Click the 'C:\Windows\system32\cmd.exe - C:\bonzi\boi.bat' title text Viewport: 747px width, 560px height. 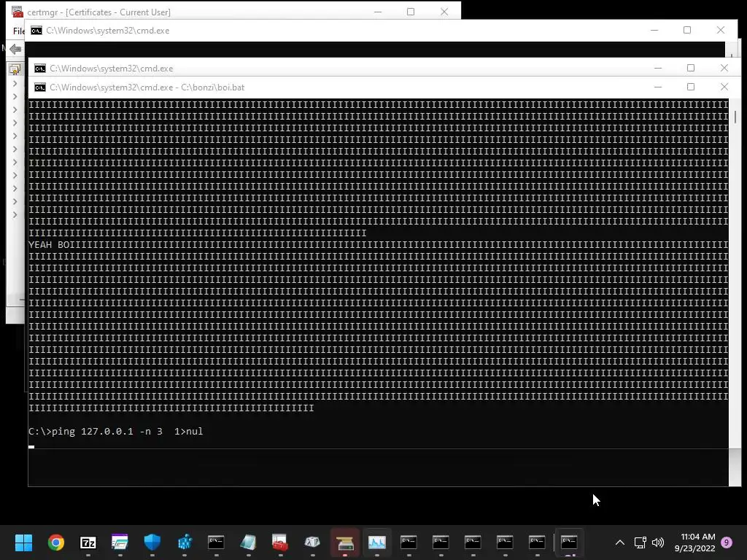coord(147,87)
